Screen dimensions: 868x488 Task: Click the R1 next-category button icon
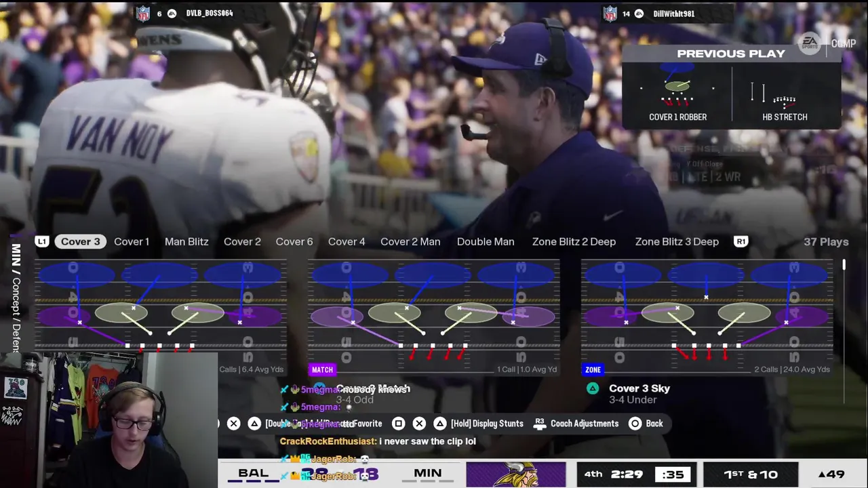(741, 241)
